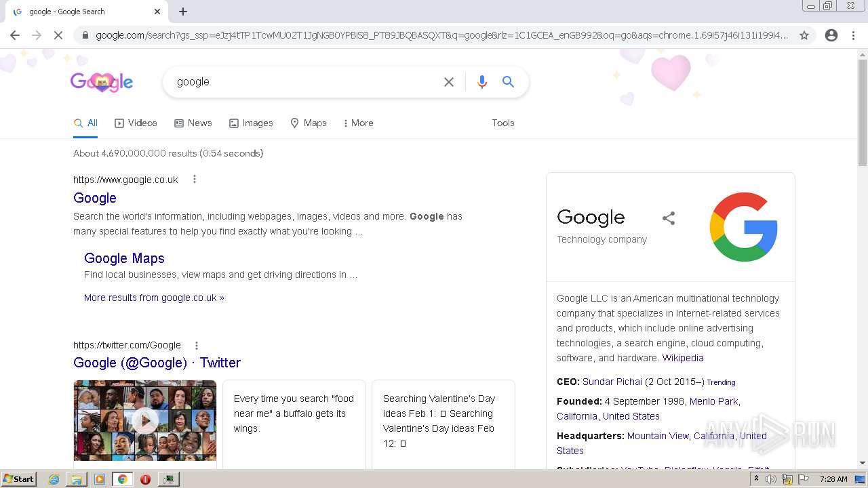The image size is (868, 488).
Task: Click the Action Center flag tray icon
Action: click(804, 479)
